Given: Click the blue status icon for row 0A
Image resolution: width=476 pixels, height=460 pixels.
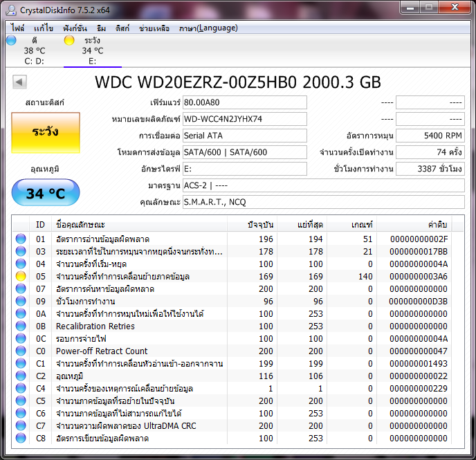Looking at the screenshot, I should [21, 313].
